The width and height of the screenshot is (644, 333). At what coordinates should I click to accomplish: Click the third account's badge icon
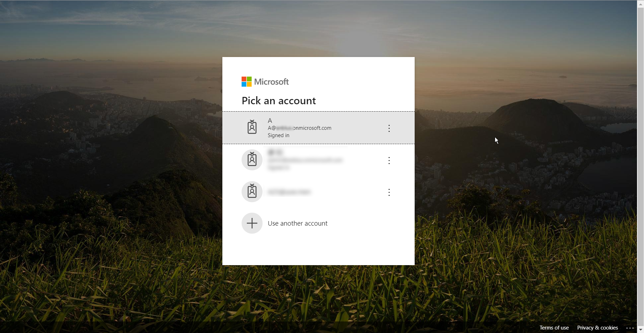[x=252, y=192]
